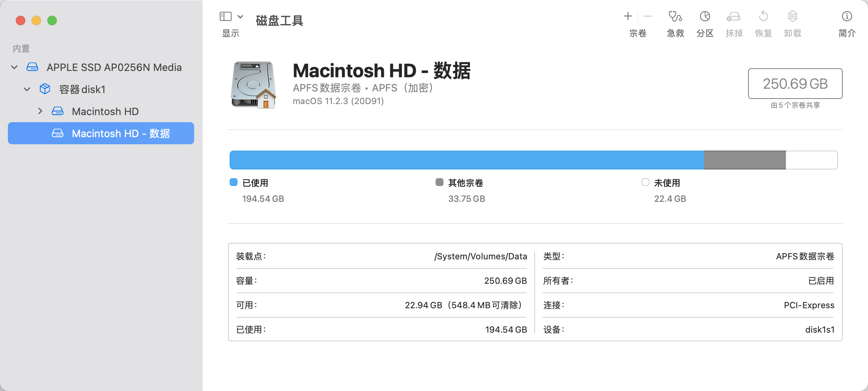This screenshot has width=868, height=391.
Task: Click the Macintosh HD - 数据 main heading
Action: pos(382,71)
